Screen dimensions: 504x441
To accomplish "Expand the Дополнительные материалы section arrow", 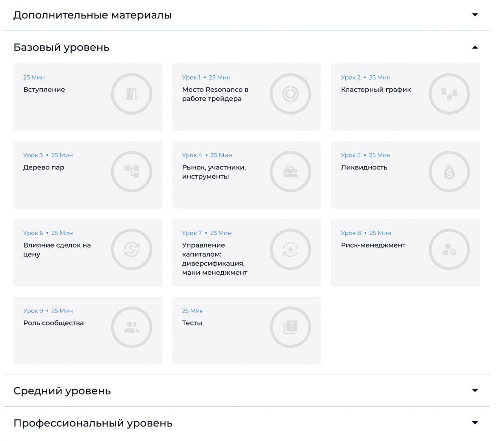I will pos(475,15).
